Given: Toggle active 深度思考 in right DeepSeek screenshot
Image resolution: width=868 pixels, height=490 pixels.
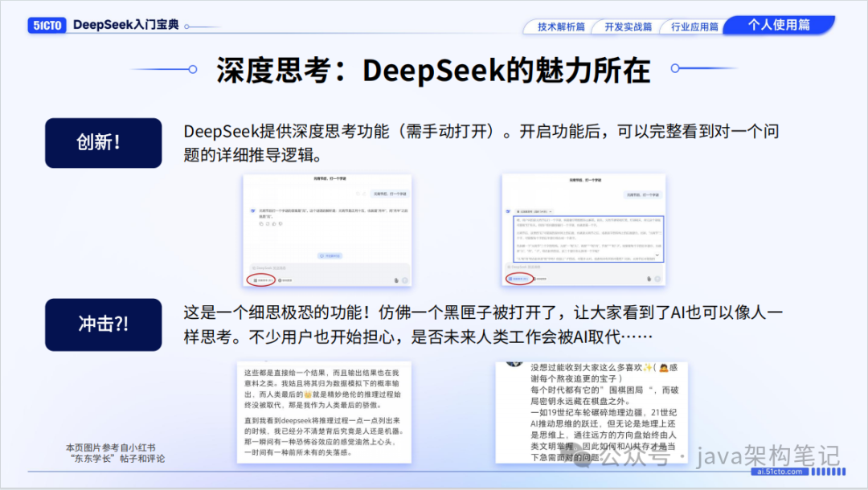Looking at the screenshot, I should pos(518,279).
